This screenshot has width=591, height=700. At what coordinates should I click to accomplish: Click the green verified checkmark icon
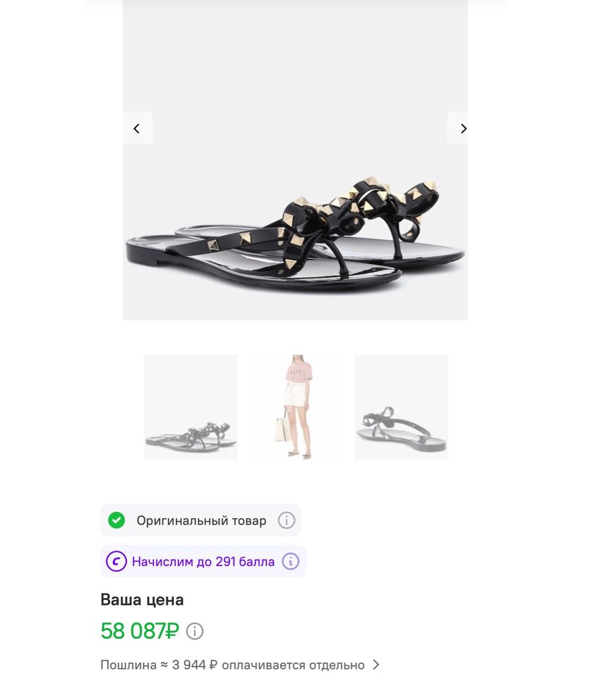(117, 520)
